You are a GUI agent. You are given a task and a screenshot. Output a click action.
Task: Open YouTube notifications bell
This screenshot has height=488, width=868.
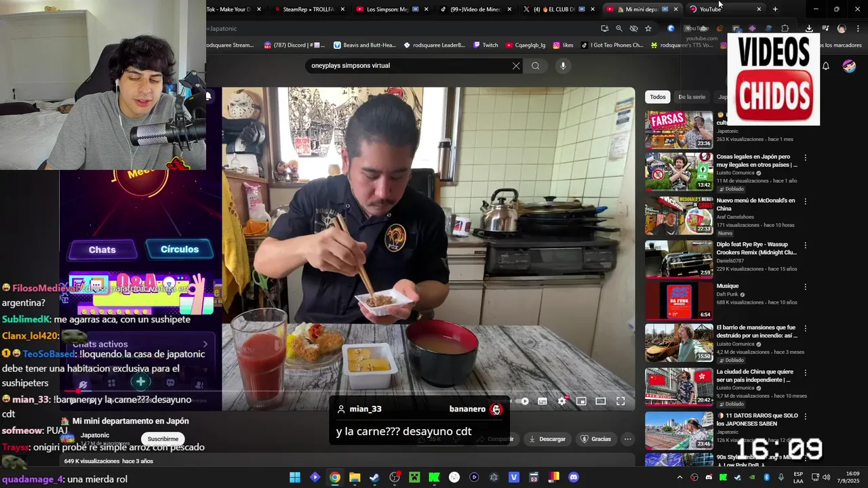coord(826,66)
